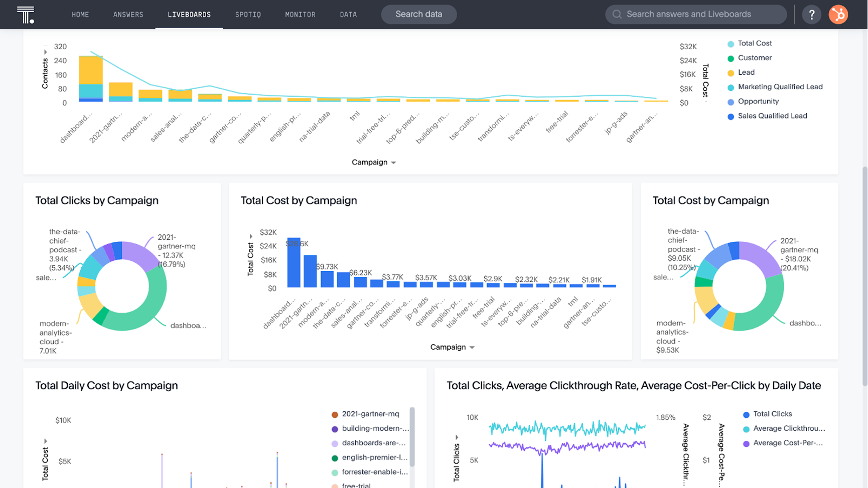
Task: Click the Opportunity legend marker
Action: [x=730, y=101]
